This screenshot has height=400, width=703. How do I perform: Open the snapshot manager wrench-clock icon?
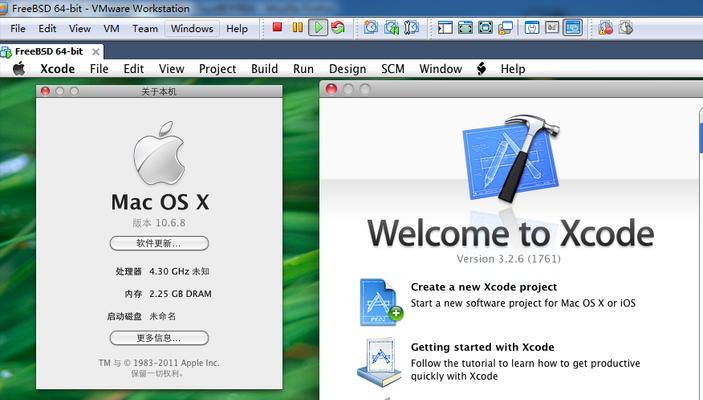[411, 28]
